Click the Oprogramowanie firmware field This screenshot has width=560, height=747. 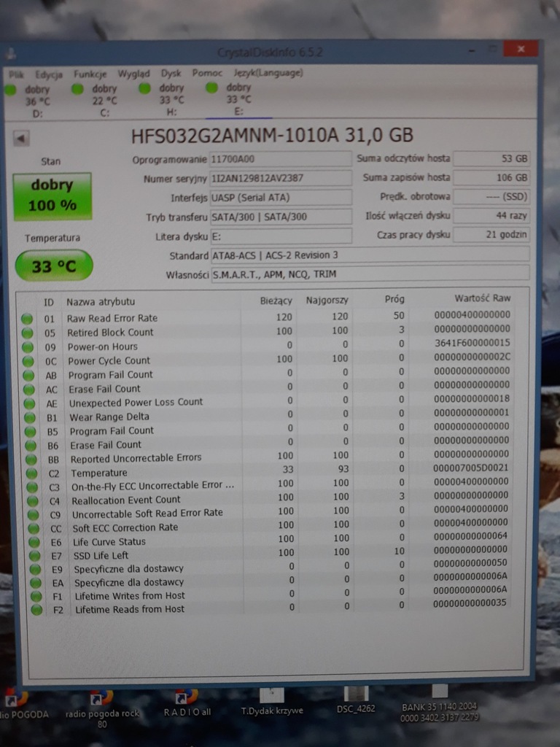tap(281, 158)
